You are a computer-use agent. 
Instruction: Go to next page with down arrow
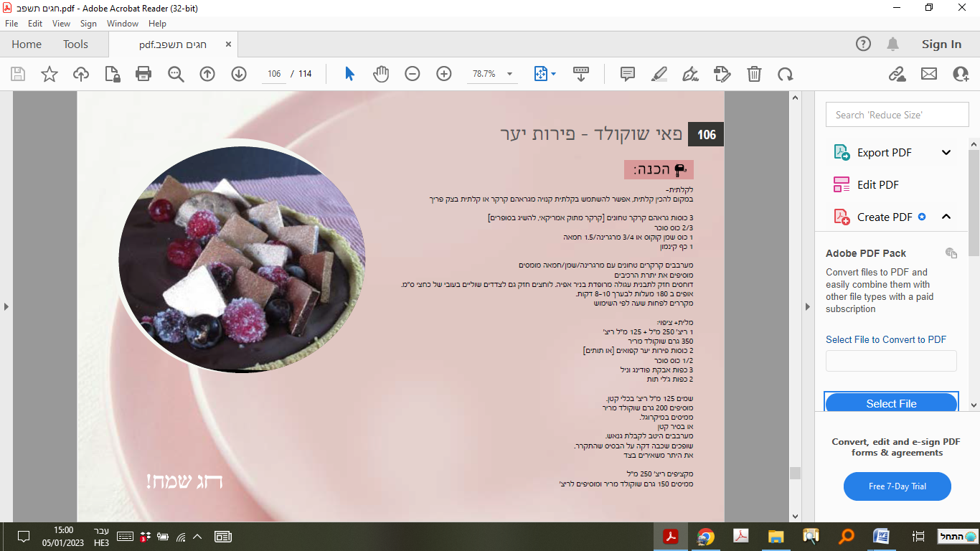(239, 74)
